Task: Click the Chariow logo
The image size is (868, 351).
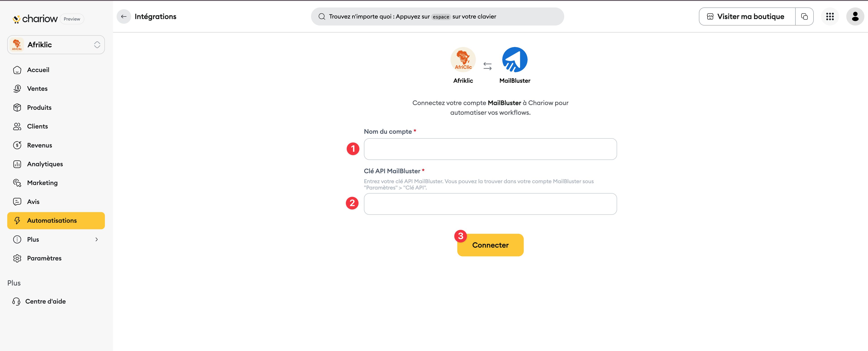Action: [35, 19]
